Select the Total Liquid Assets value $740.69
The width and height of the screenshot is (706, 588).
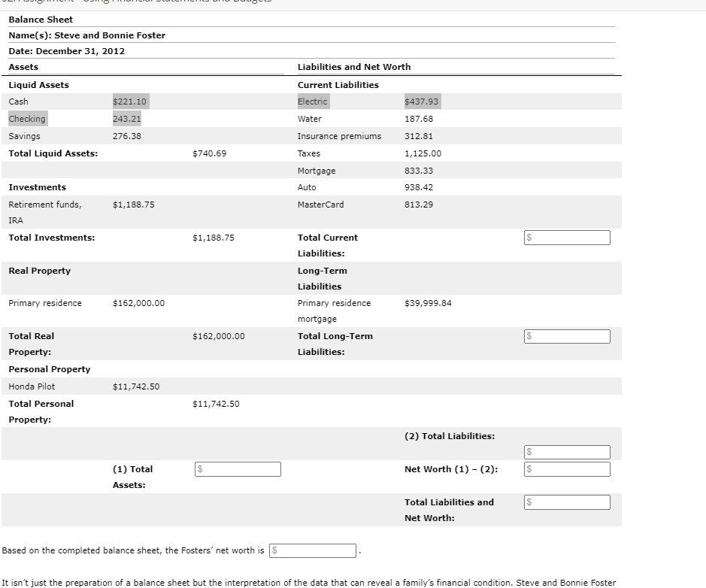click(x=209, y=153)
